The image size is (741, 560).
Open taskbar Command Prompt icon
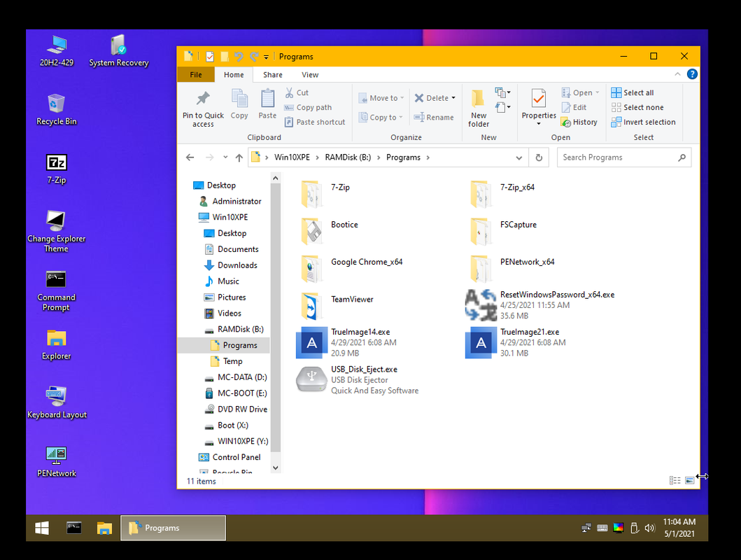click(x=73, y=528)
